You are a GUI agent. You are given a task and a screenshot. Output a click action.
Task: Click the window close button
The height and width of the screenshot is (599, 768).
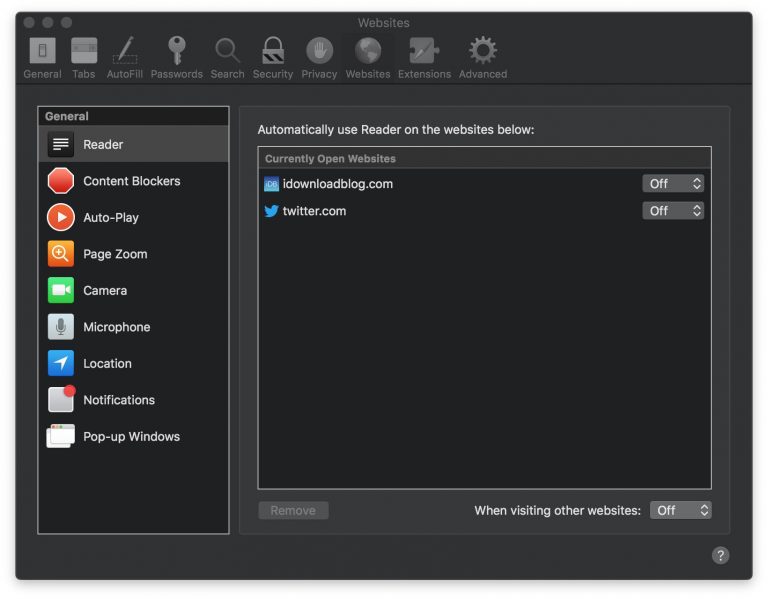point(29,23)
